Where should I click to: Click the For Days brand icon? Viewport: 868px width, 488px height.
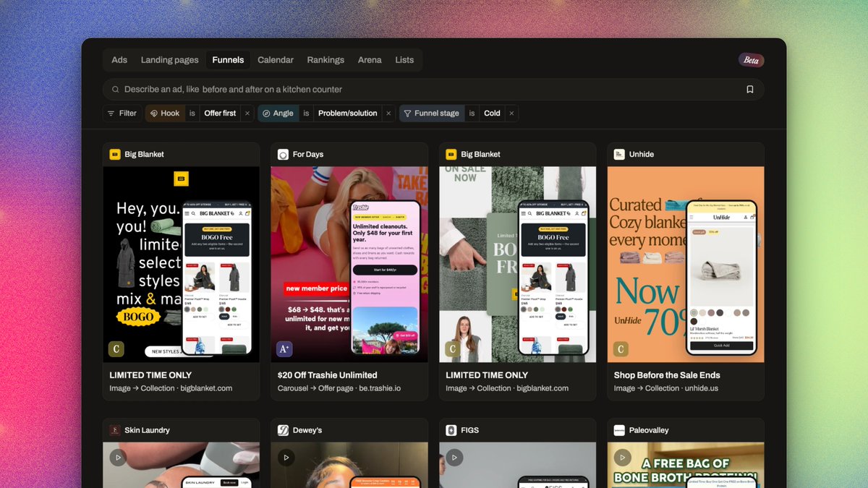(283, 154)
